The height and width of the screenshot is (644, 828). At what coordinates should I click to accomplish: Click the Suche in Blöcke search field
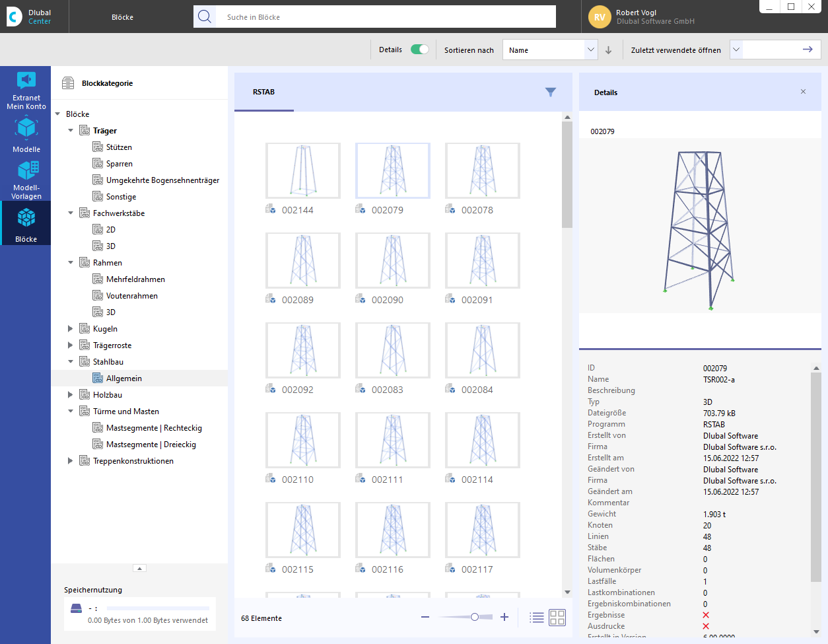pos(386,17)
